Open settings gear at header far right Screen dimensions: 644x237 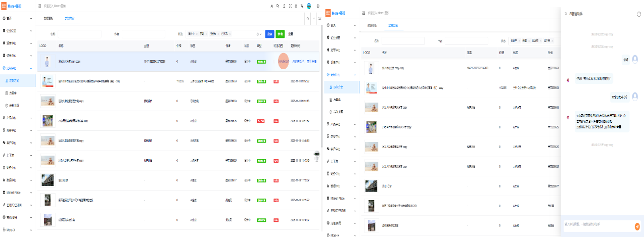(317, 6)
